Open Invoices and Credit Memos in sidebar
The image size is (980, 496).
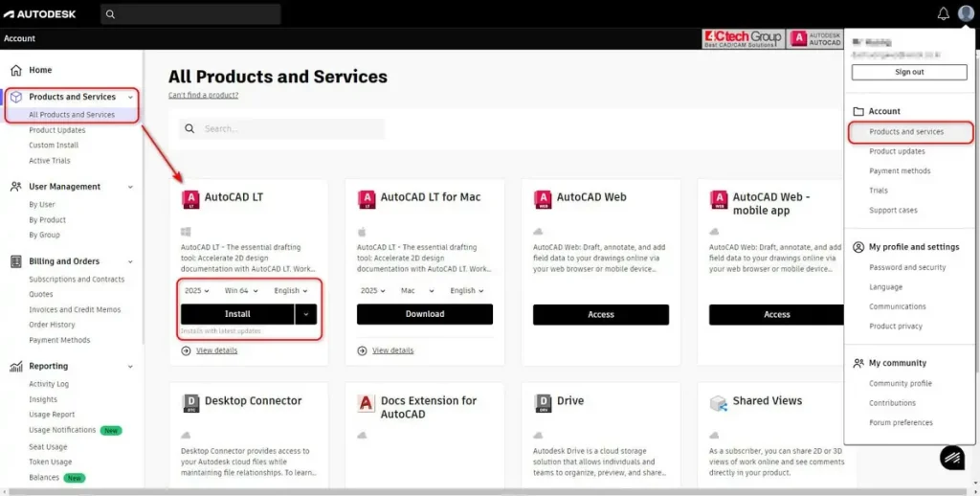click(x=75, y=309)
